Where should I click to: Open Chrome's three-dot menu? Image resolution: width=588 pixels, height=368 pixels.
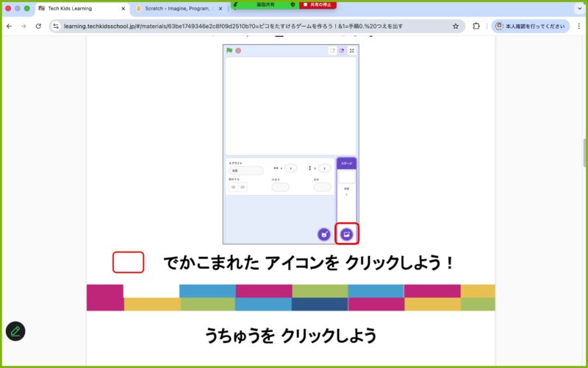(578, 26)
